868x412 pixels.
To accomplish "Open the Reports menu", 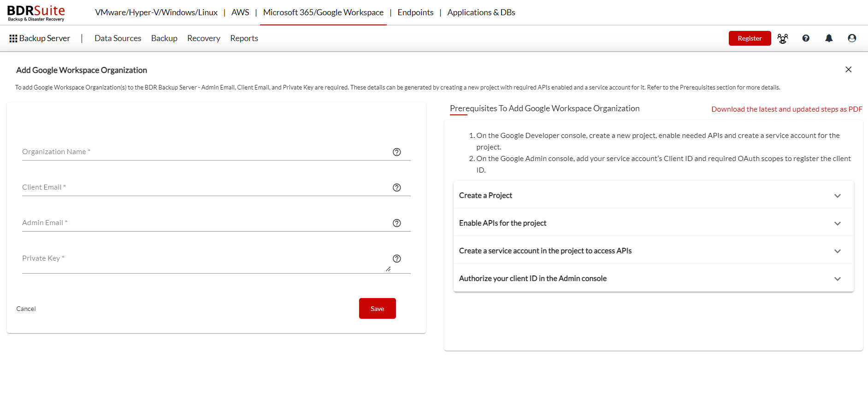I will pyautogui.click(x=244, y=38).
